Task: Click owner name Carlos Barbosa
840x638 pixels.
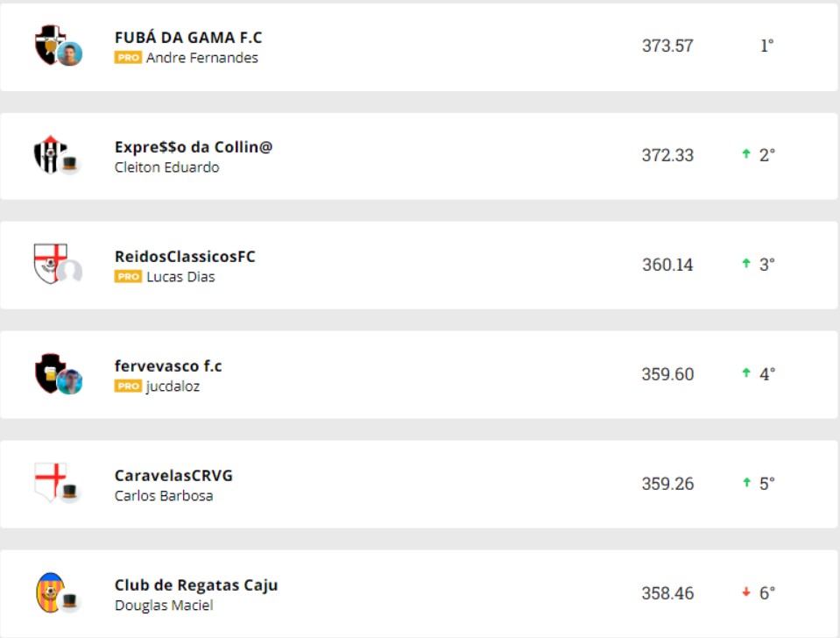Action: pyautogui.click(x=164, y=496)
